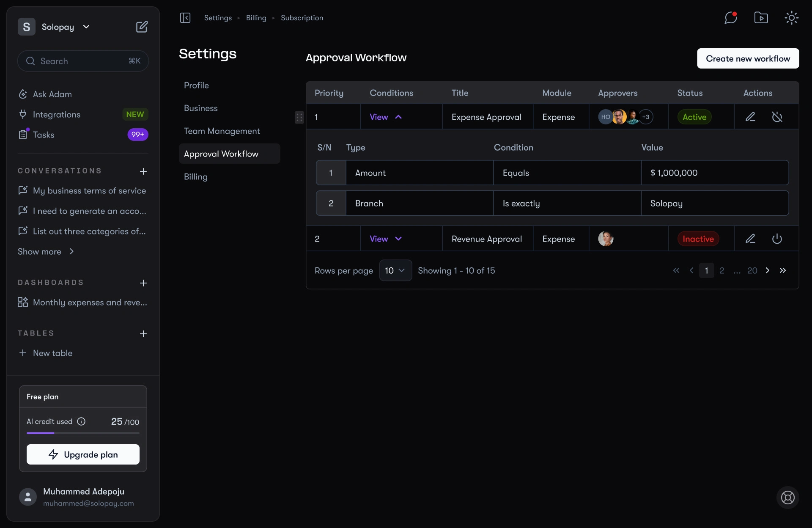The image size is (812, 528).
Task: Open the rows per page dropdown
Action: click(x=395, y=270)
